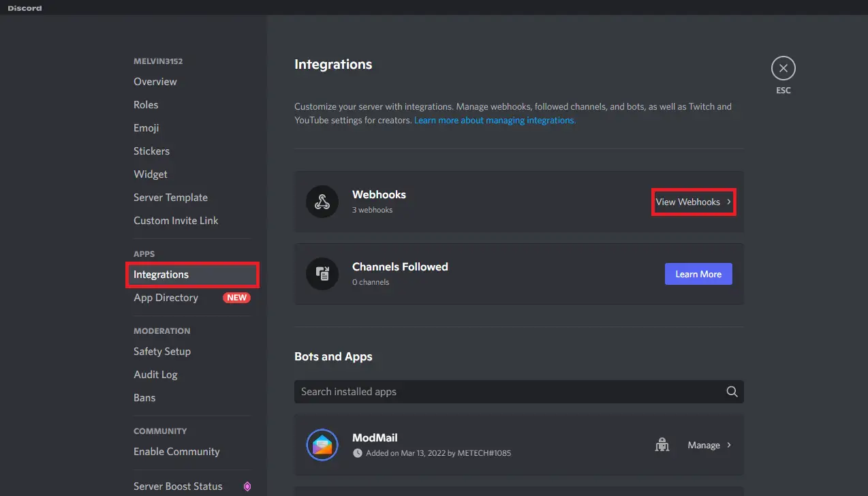Screen dimensions: 868x496
Task: Click the Channels Followed icon
Action: pyautogui.click(x=322, y=274)
